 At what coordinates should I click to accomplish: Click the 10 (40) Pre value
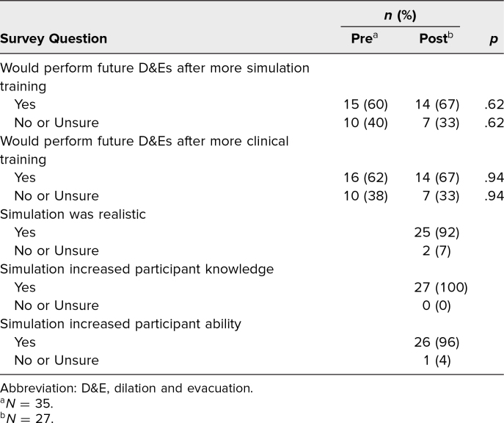(366, 123)
